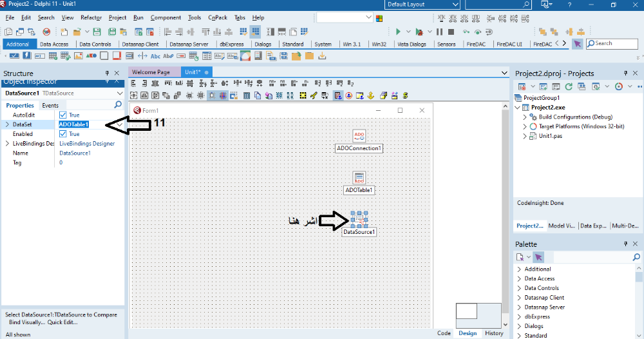
Task: Click the TStringGrid component icon
Action: point(53,56)
